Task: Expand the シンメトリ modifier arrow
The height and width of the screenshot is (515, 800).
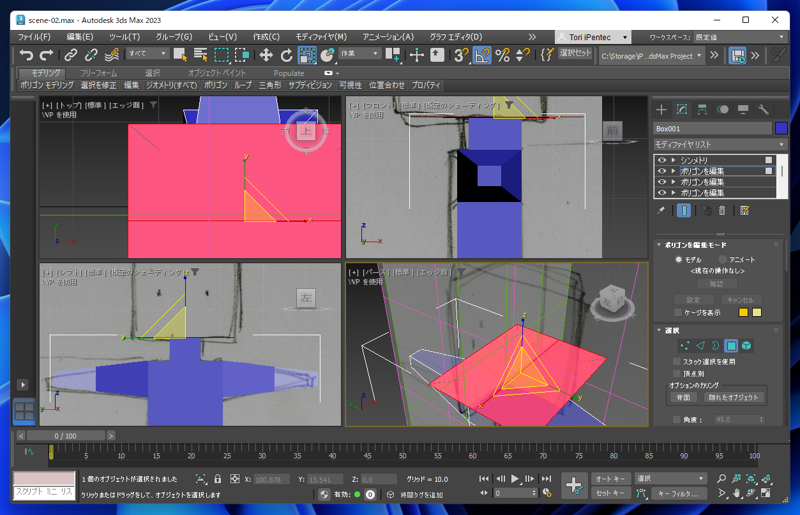Action: (x=673, y=160)
